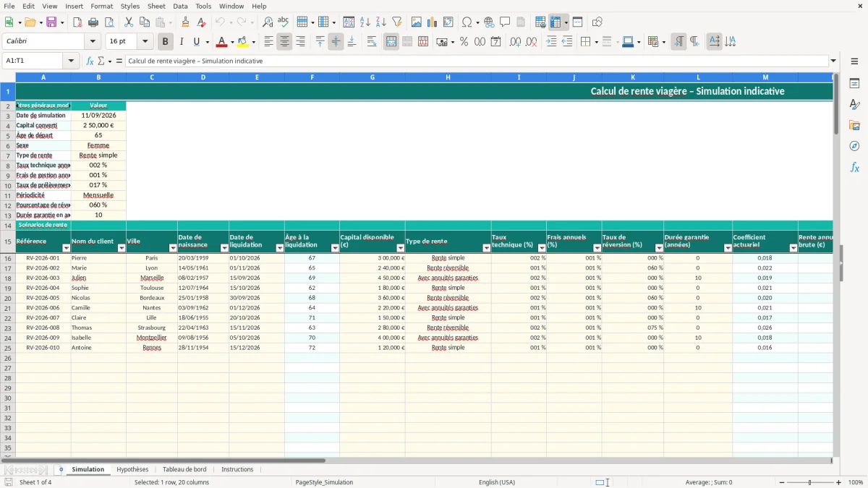Click the Sort Descending icon
This screenshot has height=488, width=868.
point(381,22)
